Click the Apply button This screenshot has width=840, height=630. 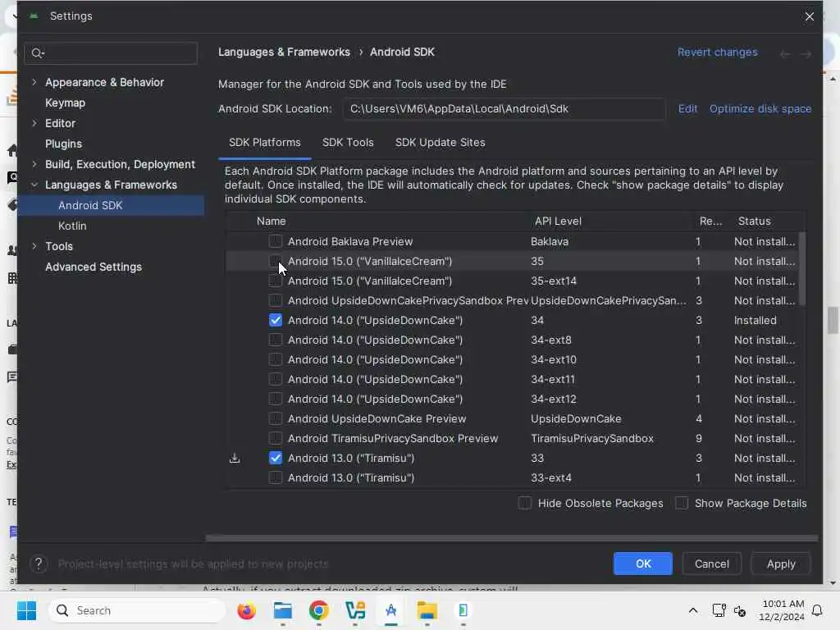[x=781, y=564]
